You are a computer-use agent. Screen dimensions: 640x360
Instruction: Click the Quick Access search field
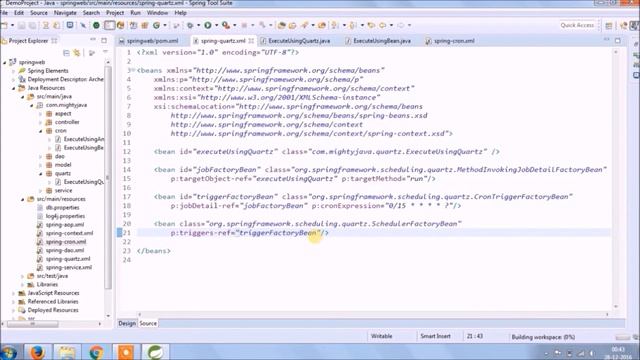pos(577,25)
